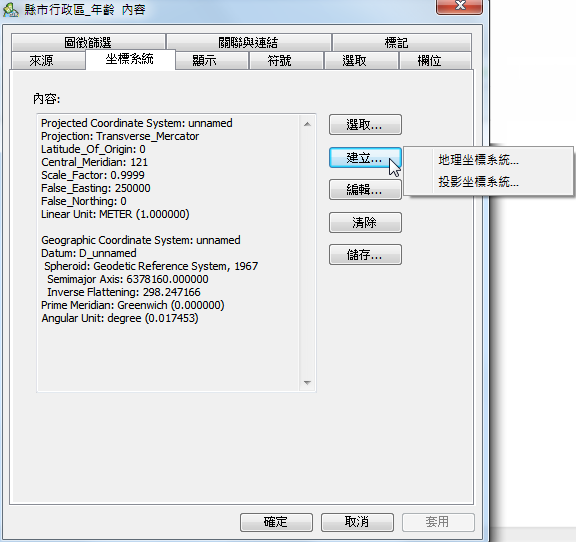Image resolution: width=576 pixels, height=542 pixels.
Task: Choose 投影坐標系統... from the popup menu
Action: (x=478, y=182)
